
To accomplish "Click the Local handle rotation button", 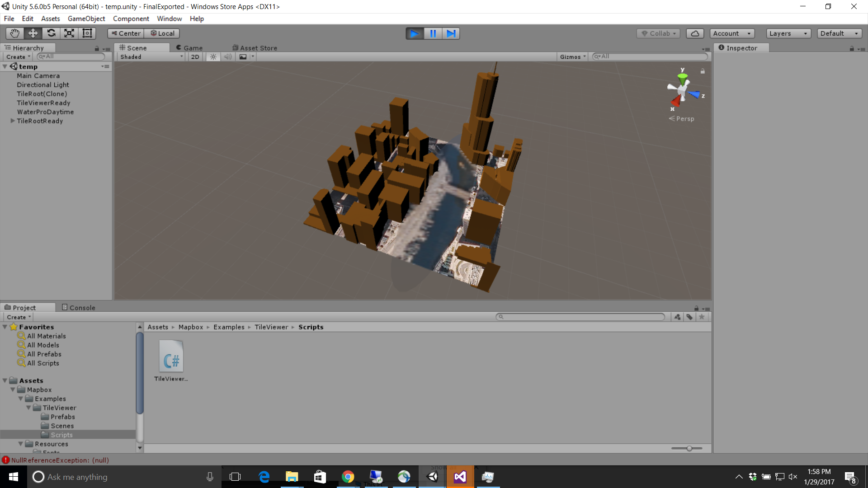I will click(x=162, y=33).
